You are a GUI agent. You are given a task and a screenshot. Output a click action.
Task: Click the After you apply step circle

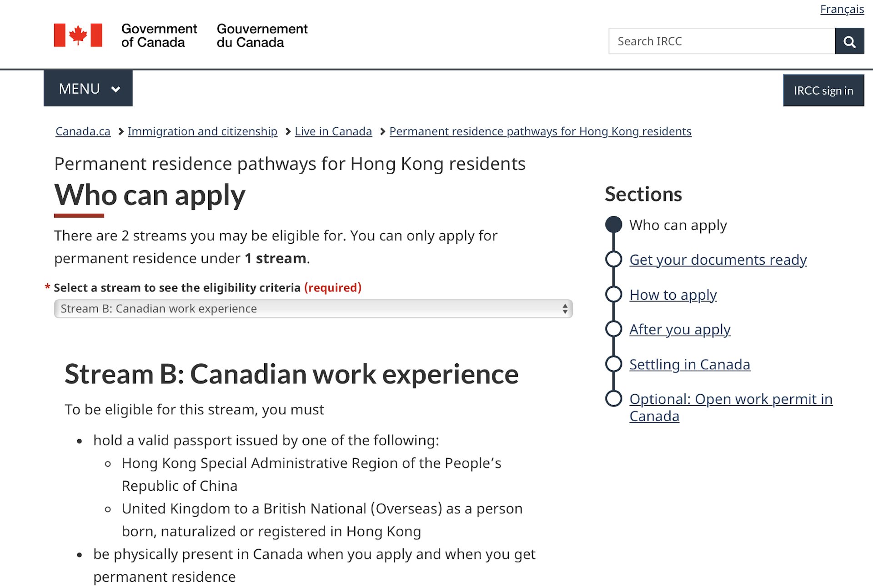(613, 329)
